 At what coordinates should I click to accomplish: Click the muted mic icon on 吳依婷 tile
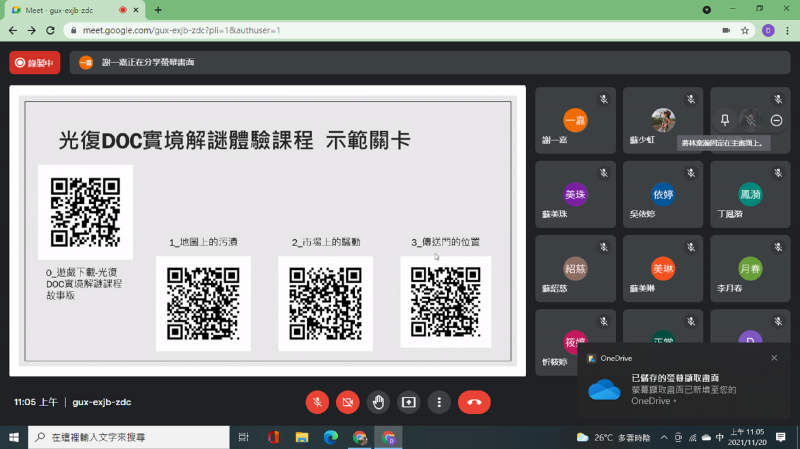click(x=691, y=173)
